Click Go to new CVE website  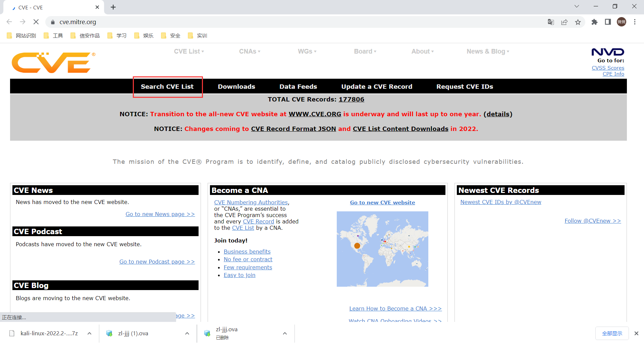[382, 203]
